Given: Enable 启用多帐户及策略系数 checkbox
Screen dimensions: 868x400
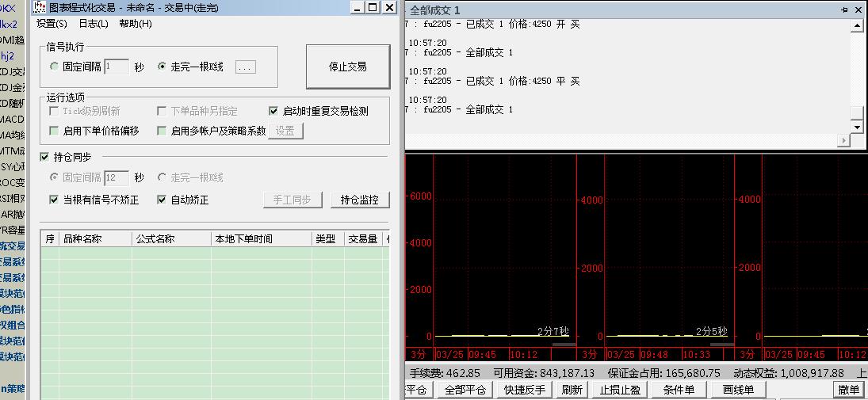Looking at the screenshot, I should point(162,131).
